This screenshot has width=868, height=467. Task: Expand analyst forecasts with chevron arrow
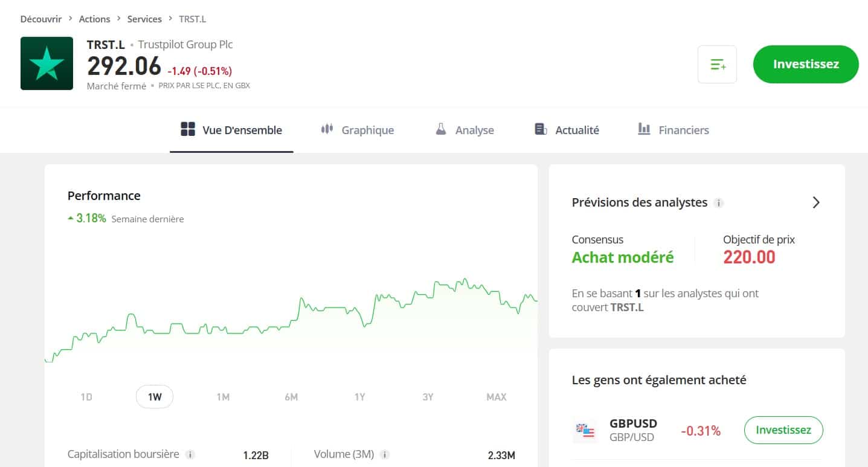pyautogui.click(x=816, y=202)
